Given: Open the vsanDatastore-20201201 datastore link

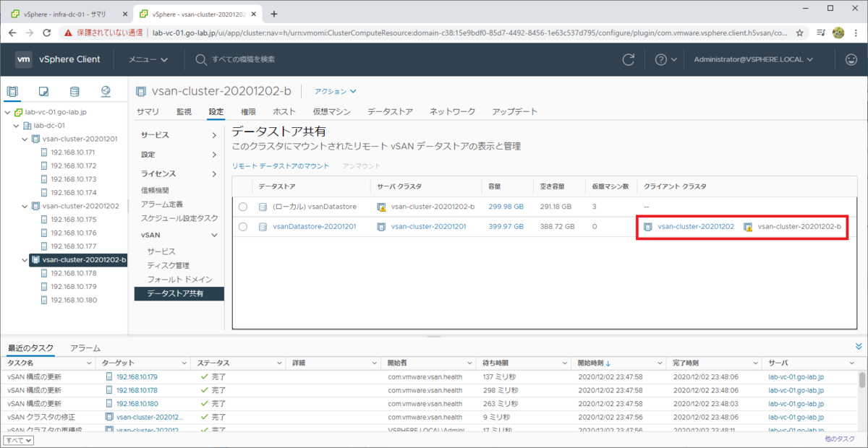Looking at the screenshot, I should coord(315,227).
